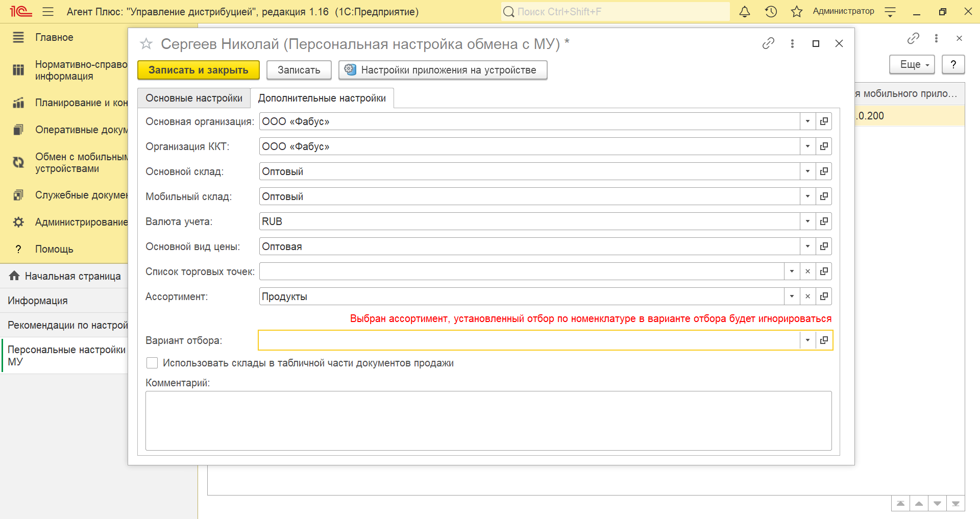Open three-dot menu in background window
The height and width of the screenshot is (519, 980).
(936, 38)
